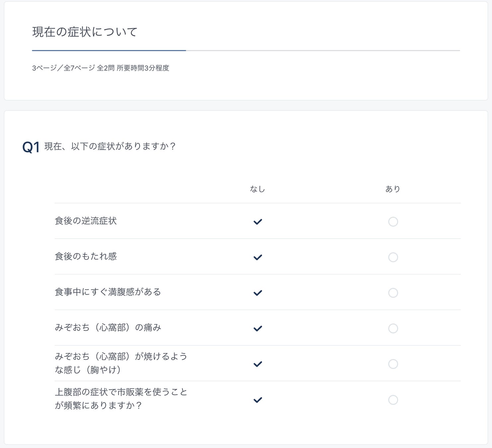
Task: Select あり for 胸やけ symptom row
Action: tap(393, 364)
